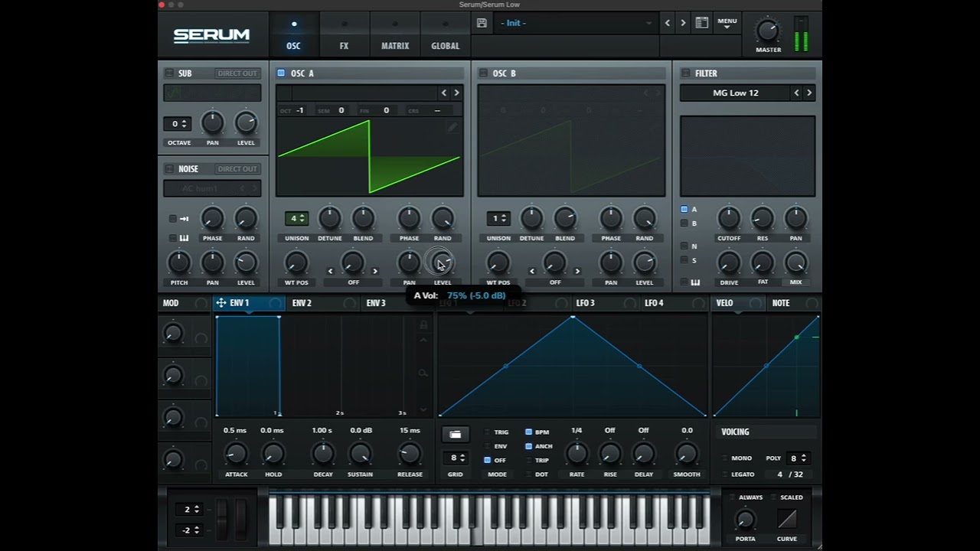Set LFO mode to ENV
Viewport: 980px width, 551px height.
[488, 446]
